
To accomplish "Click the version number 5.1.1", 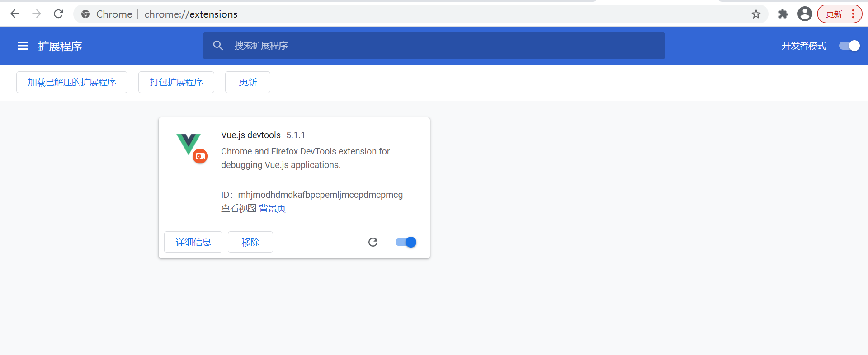I will click(x=296, y=135).
